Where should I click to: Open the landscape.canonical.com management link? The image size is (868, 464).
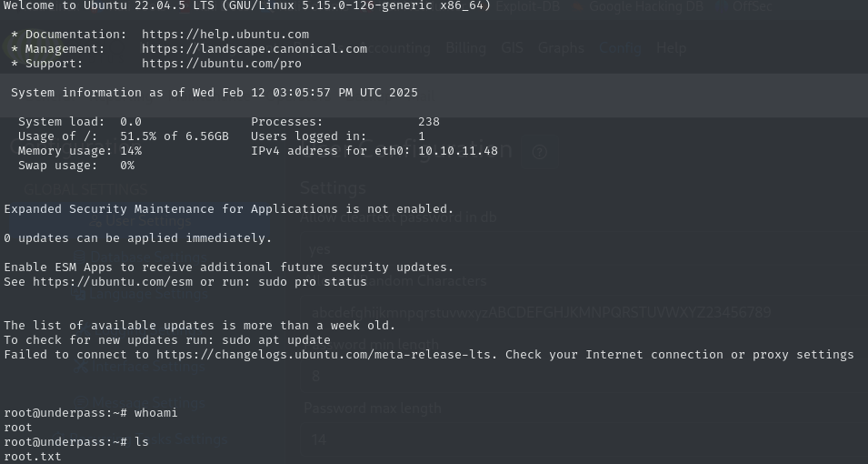coord(254,49)
